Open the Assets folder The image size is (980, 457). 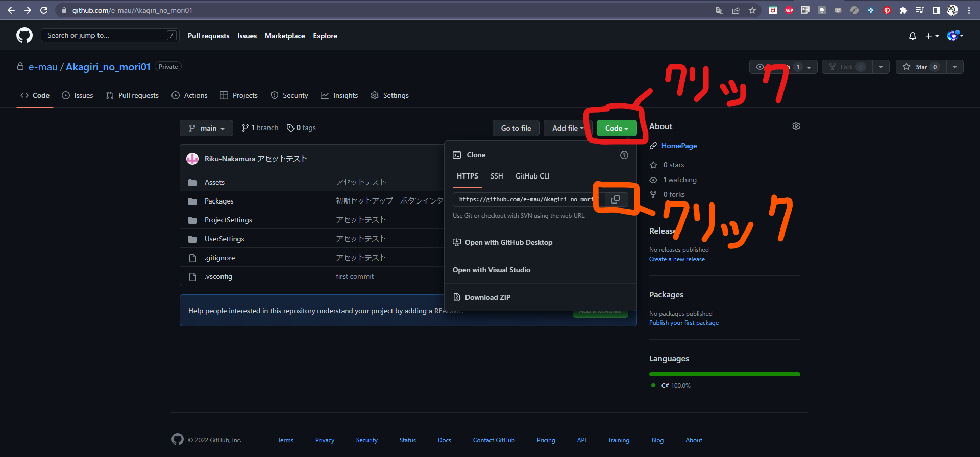point(214,182)
